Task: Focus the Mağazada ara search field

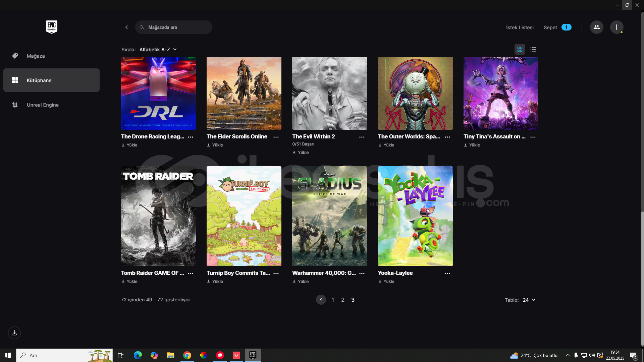Action: click(x=174, y=27)
